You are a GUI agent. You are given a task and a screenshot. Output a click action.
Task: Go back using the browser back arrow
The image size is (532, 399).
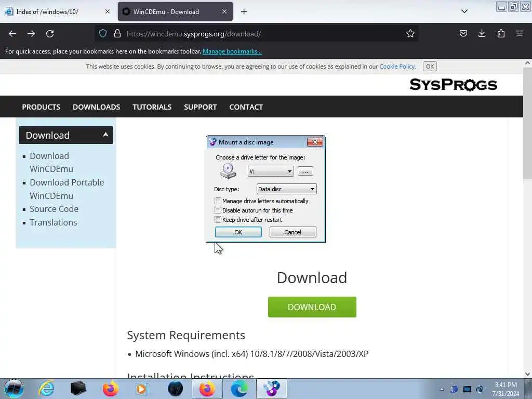tap(12, 34)
